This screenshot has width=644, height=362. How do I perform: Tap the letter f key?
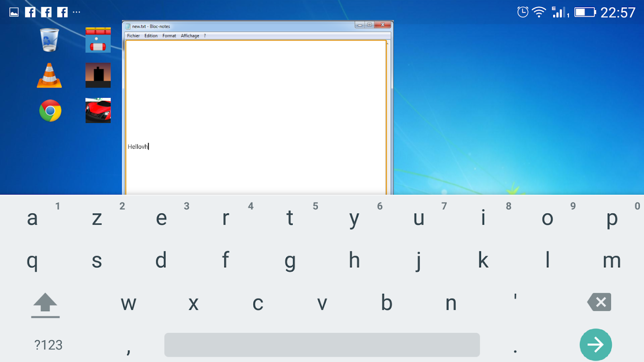click(x=226, y=261)
